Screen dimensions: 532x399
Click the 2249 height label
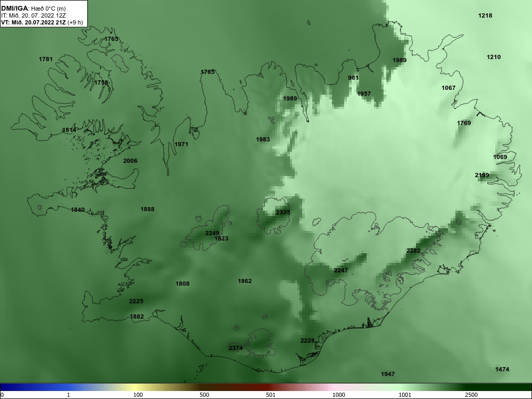[x=212, y=233]
